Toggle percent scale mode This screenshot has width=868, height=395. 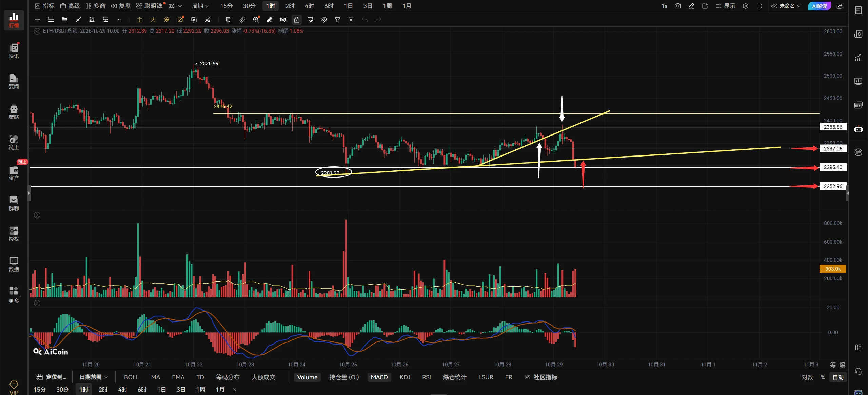(823, 377)
